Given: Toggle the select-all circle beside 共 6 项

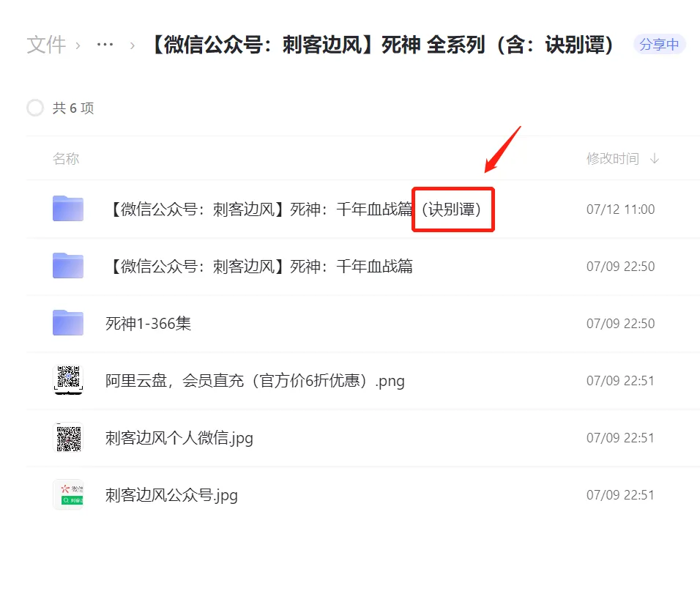Looking at the screenshot, I should click(x=35, y=108).
